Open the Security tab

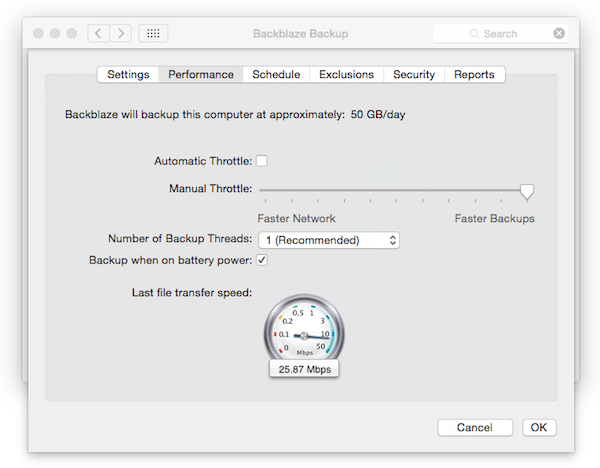[414, 74]
